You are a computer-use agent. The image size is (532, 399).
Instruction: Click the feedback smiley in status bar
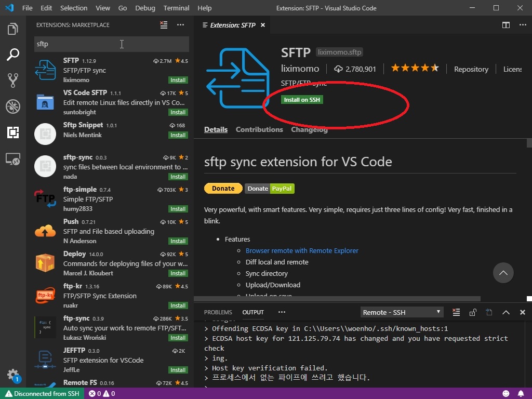[x=506, y=394]
